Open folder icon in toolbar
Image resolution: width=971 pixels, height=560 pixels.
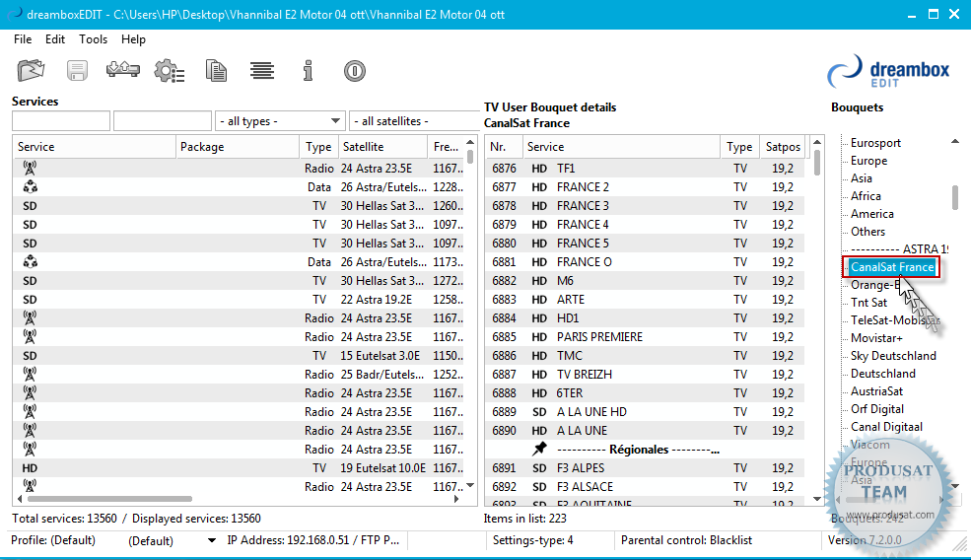pos(31,71)
